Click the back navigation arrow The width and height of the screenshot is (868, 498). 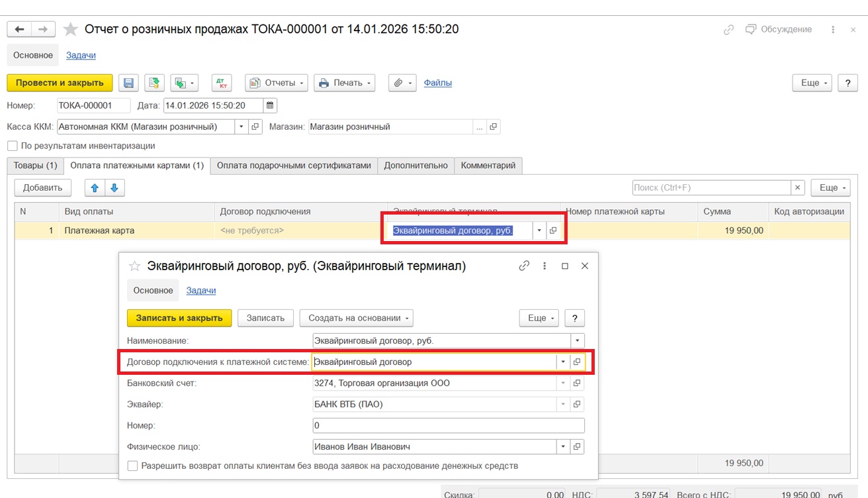pos(19,29)
